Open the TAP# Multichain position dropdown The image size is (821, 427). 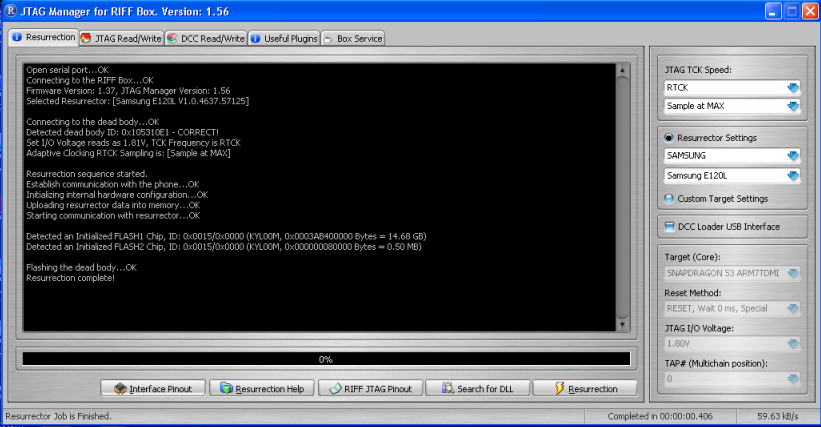[x=793, y=379]
